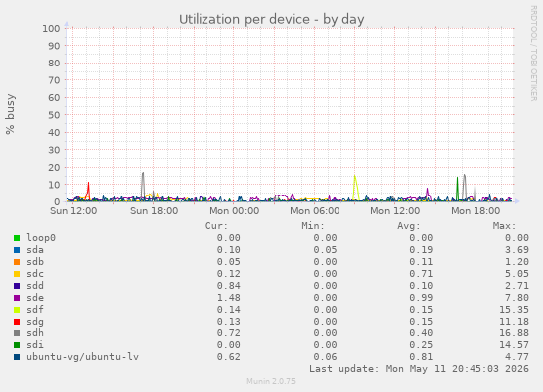Click the Munin 2.0.75 version footer
This screenshot has height=392, width=543.
[271, 382]
